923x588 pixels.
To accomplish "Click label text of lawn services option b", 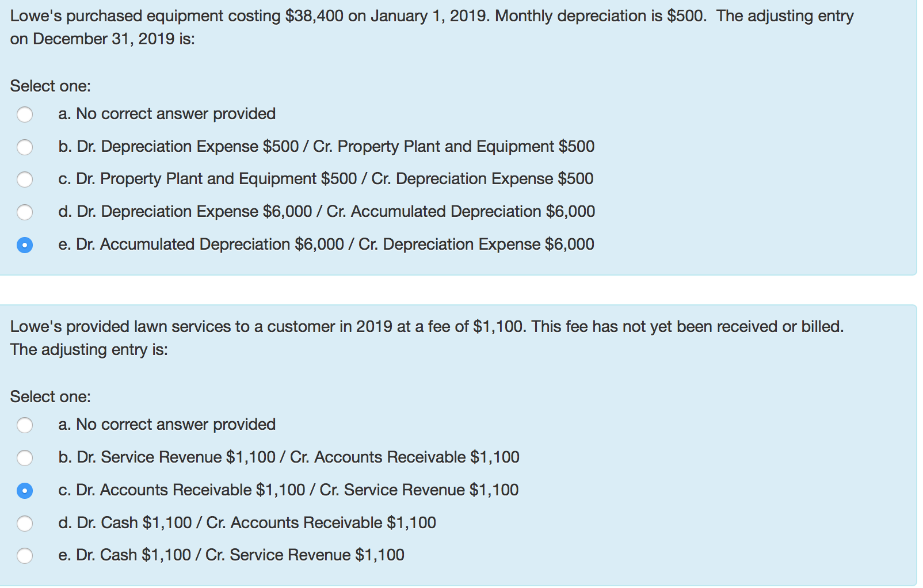I will (x=289, y=457).
